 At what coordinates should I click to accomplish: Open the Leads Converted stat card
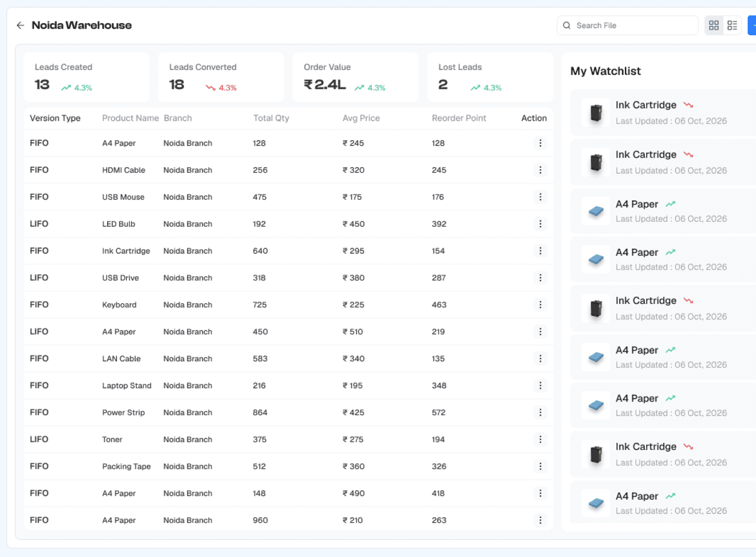click(x=221, y=77)
